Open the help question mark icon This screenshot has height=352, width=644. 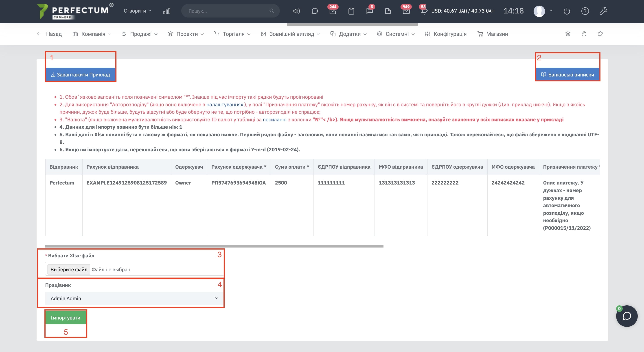pyautogui.click(x=585, y=11)
